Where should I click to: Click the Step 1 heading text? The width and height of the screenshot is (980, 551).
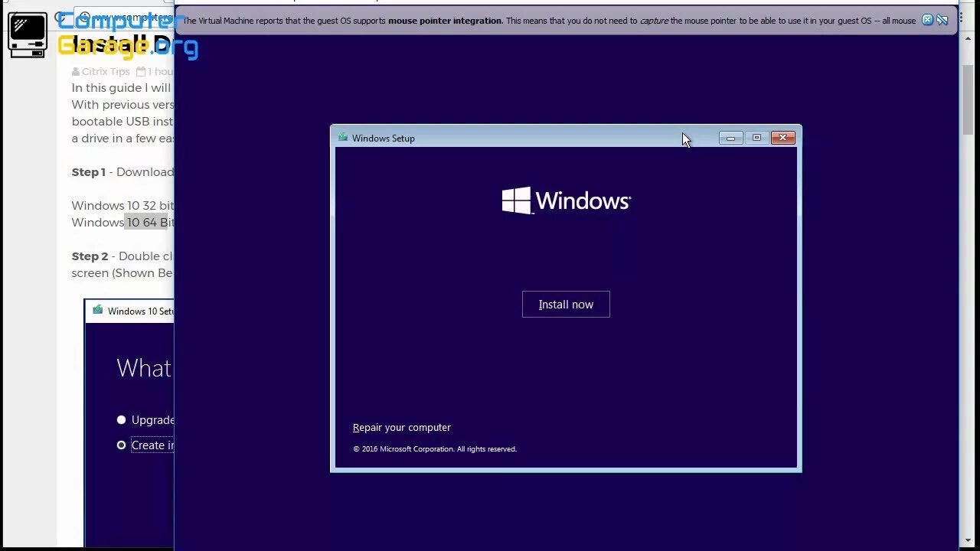click(89, 171)
